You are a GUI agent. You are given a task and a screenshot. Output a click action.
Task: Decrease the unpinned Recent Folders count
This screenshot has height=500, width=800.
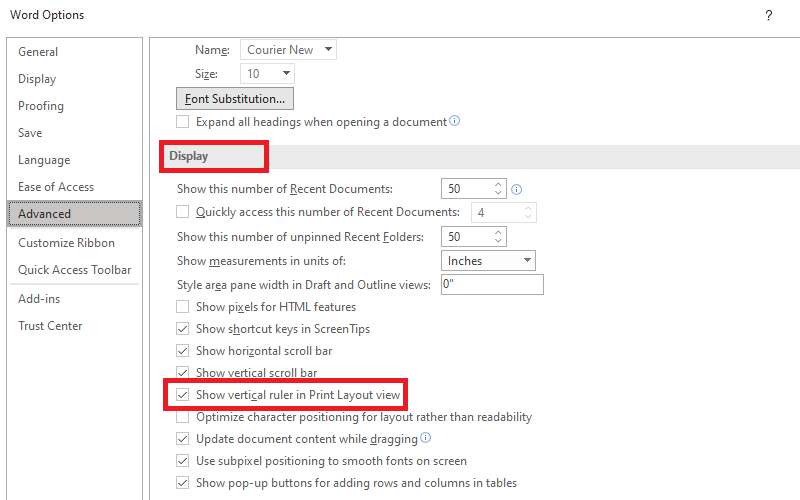click(x=498, y=242)
